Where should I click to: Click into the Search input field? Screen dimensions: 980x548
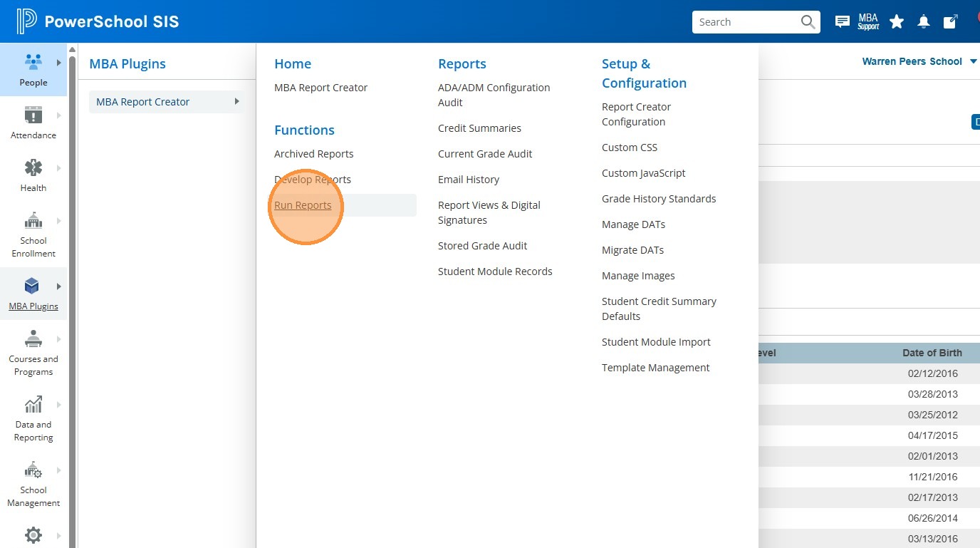pyautogui.click(x=746, y=22)
